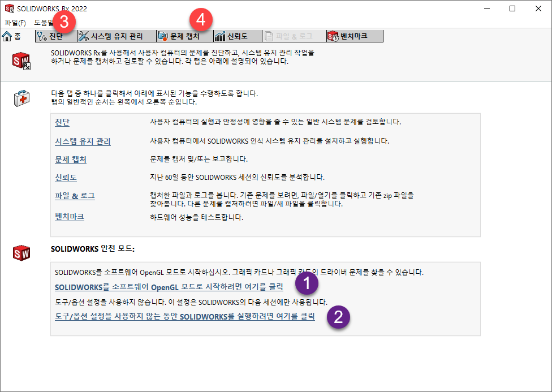Click the grayed-out 파일 & 로그 tab
This screenshot has height=392, width=552.
point(294,36)
